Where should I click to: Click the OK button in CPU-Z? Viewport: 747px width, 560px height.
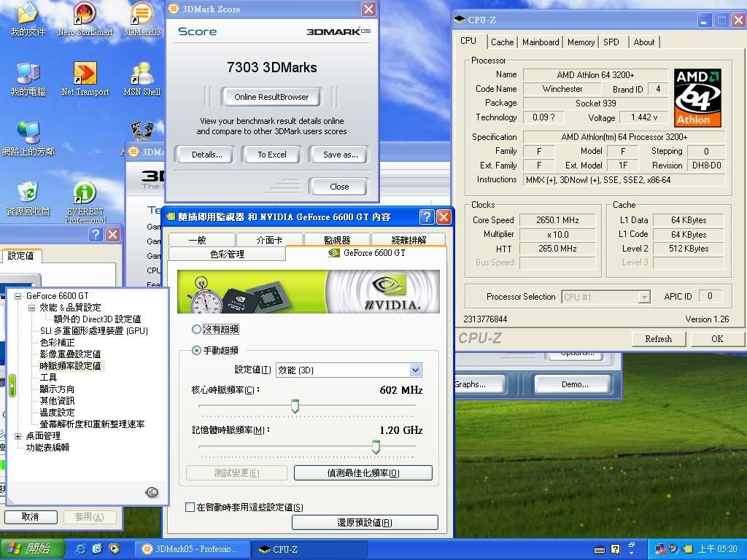point(717,339)
